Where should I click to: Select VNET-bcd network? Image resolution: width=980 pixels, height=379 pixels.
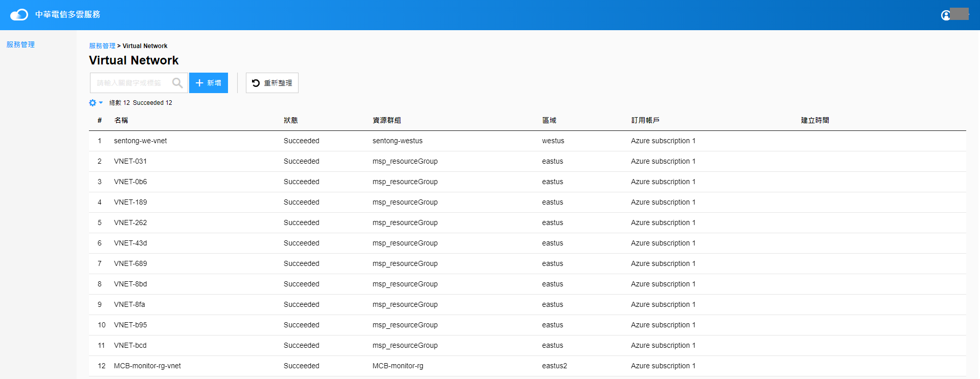(130, 345)
